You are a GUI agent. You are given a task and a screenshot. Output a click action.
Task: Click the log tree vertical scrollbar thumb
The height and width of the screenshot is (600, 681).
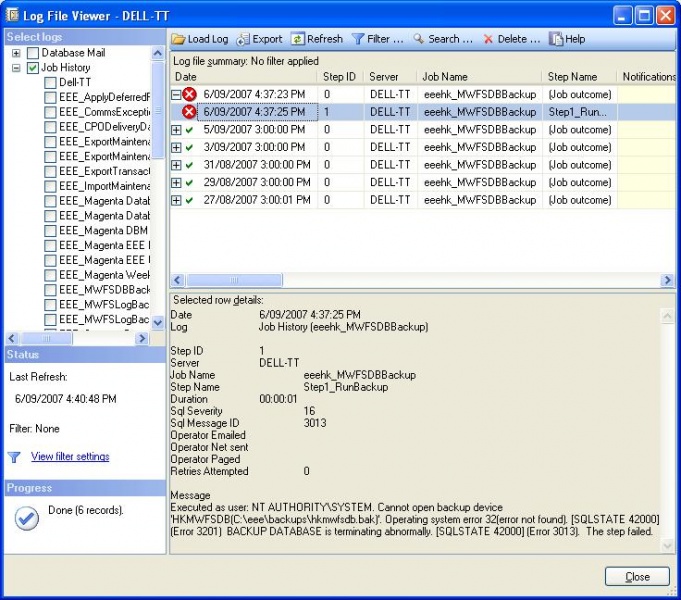pos(158,110)
